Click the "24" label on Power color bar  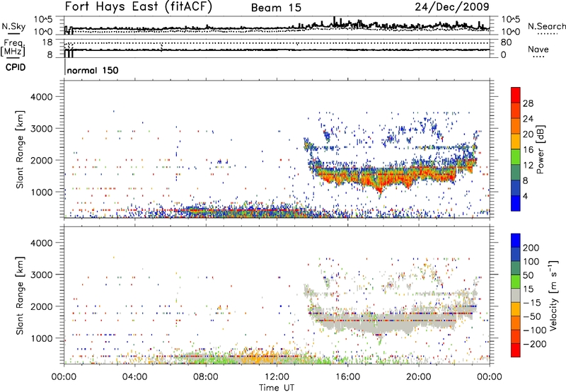coord(528,119)
